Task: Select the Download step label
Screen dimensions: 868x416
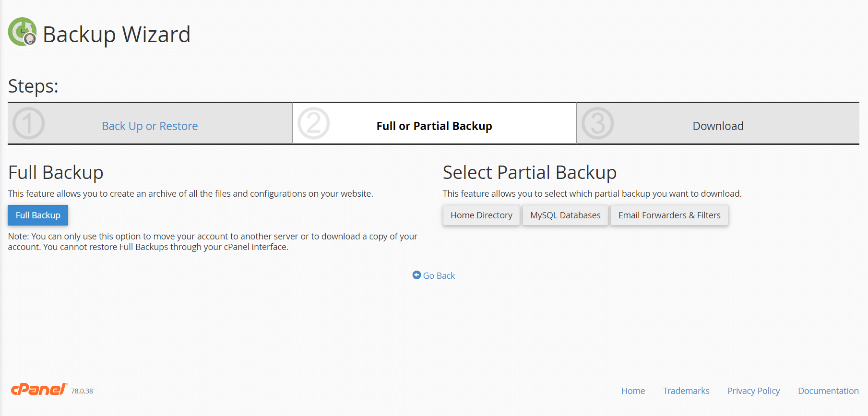Action: [x=718, y=126]
